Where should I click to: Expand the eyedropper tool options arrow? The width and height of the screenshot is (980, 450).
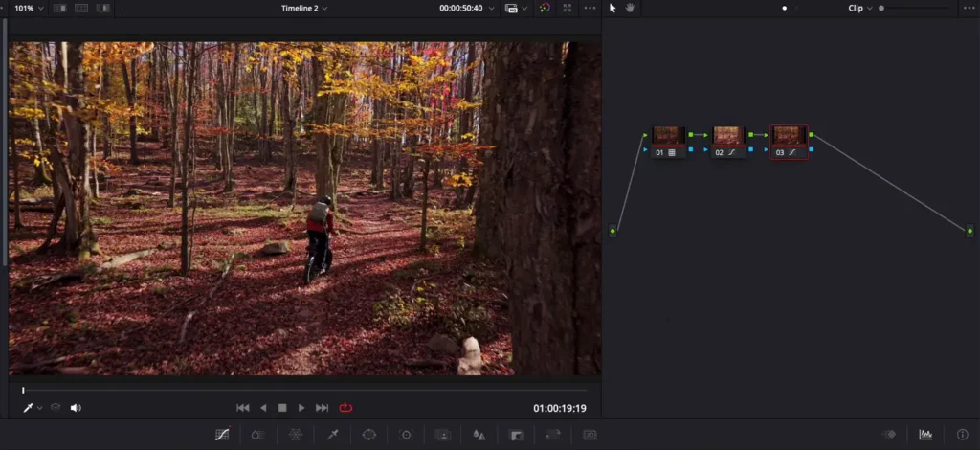(40, 408)
